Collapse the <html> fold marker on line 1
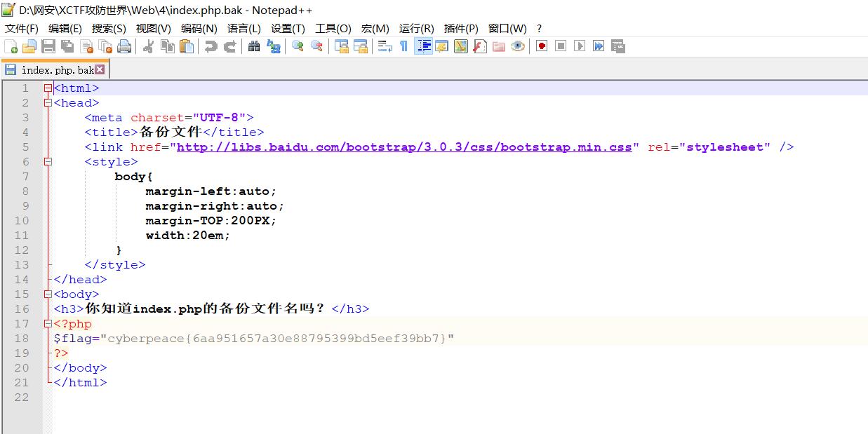 pyautogui.click(x=48, y=88)
